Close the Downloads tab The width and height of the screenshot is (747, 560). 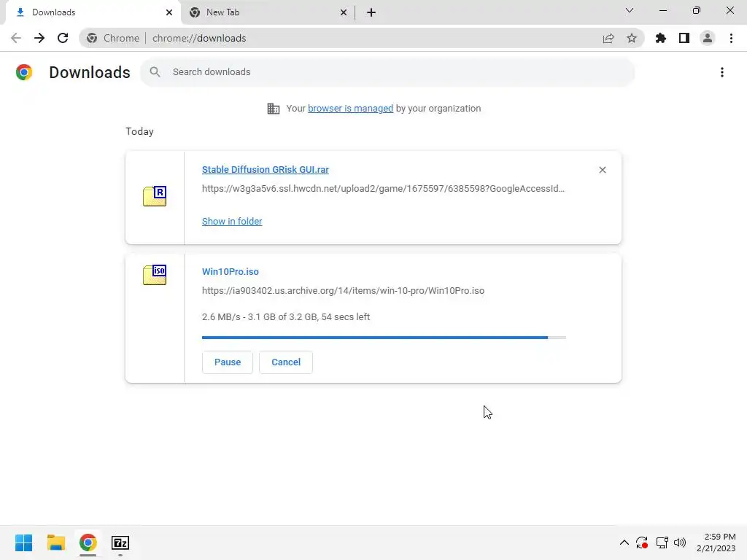[x=169, y=12]
